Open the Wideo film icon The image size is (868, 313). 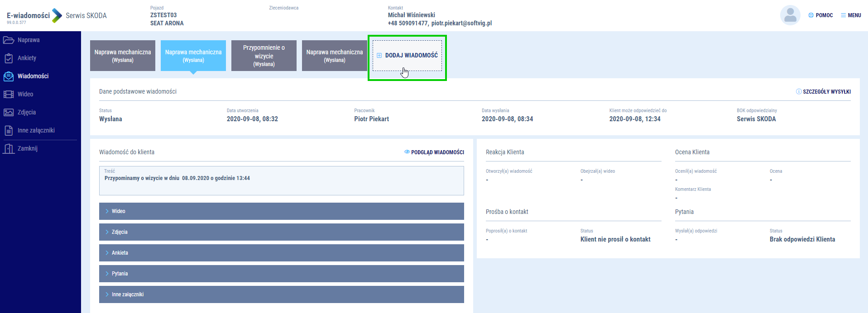point(9,95)
